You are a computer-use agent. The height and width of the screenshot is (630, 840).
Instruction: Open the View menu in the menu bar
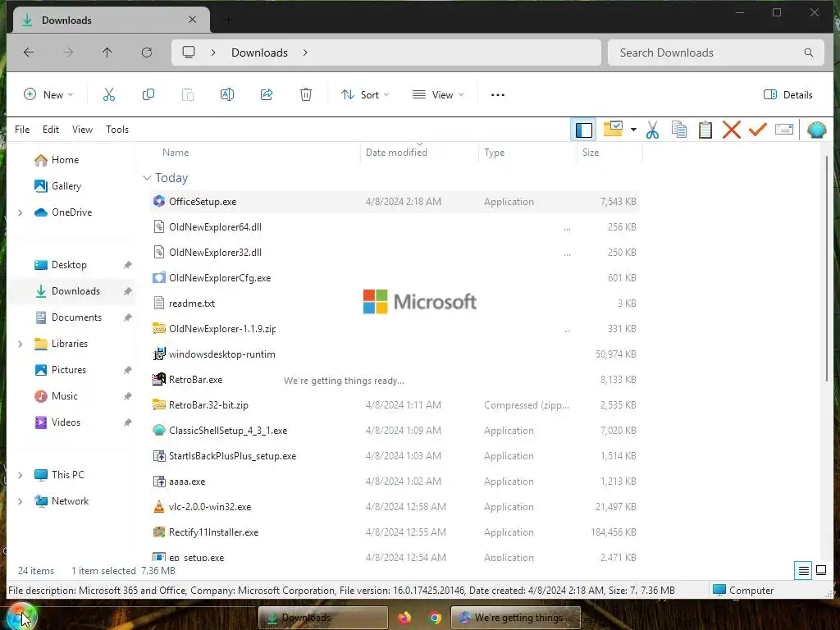82,129
